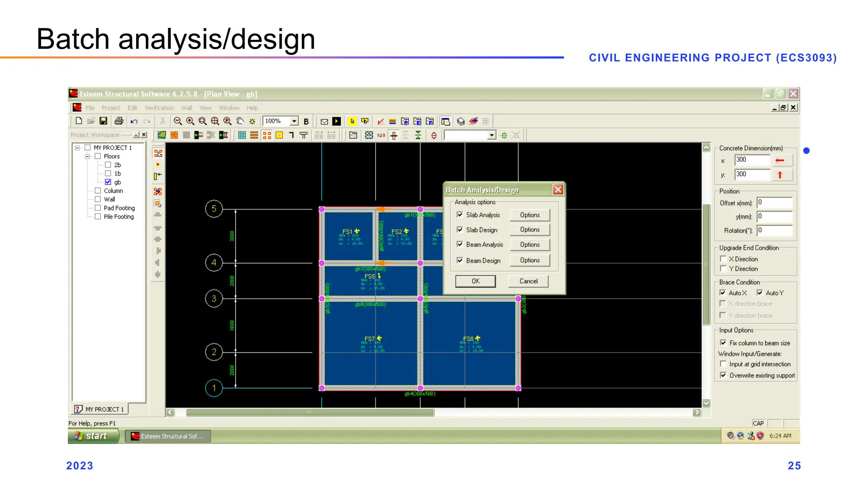
Task: Collapse the MY PROJECT 1 tree node
Action: pyautogui.click(x=77, y=148)
